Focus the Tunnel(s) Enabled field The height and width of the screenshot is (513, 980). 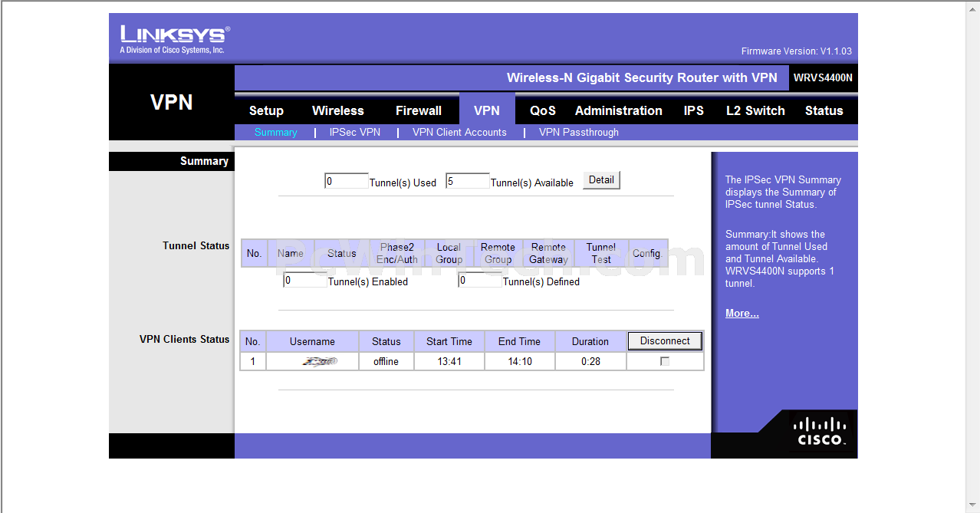pyautogui.click(x=305, y=280)
